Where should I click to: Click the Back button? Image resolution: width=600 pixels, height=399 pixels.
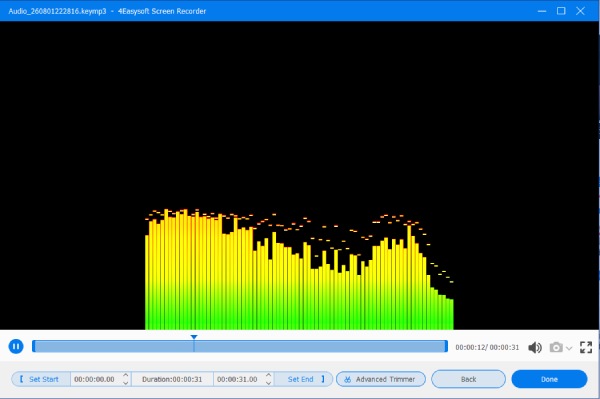pos(468,379)
